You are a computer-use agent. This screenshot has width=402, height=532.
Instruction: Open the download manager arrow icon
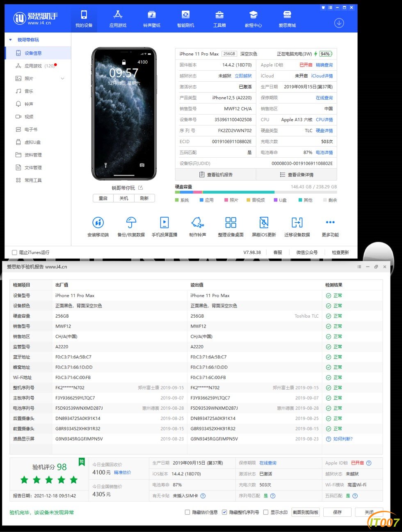point(339,23)
